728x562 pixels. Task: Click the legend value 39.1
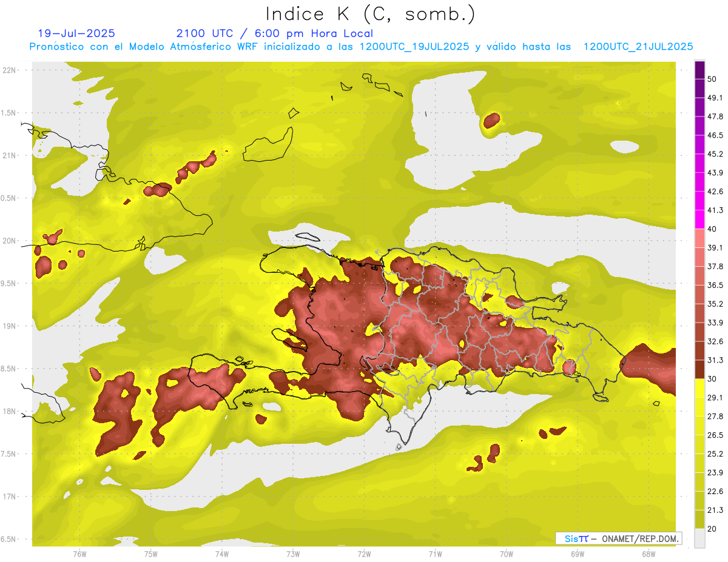click(715, 247)
